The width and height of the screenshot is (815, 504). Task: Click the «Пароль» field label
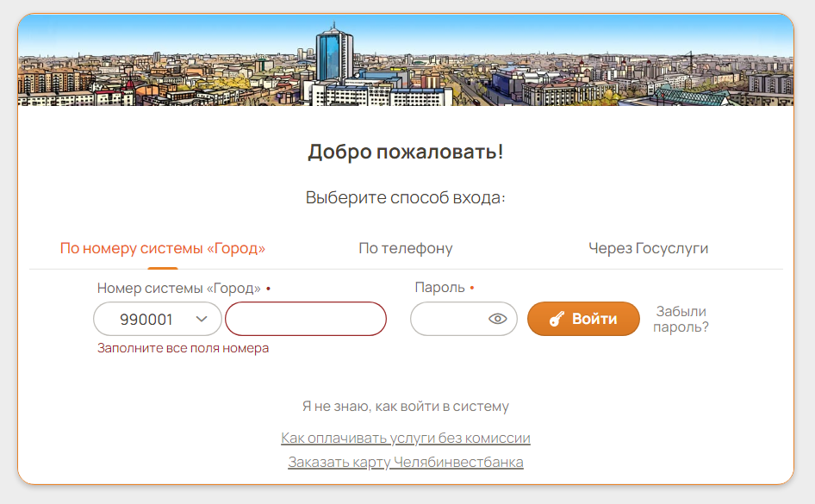point(439,288)
